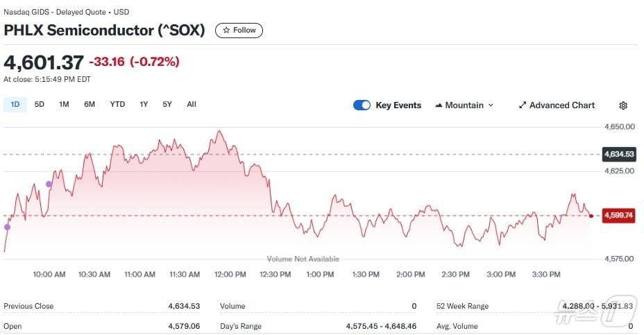Select the 1M range tab
Screen dimensions: 644x335
[x=64, y=105]
